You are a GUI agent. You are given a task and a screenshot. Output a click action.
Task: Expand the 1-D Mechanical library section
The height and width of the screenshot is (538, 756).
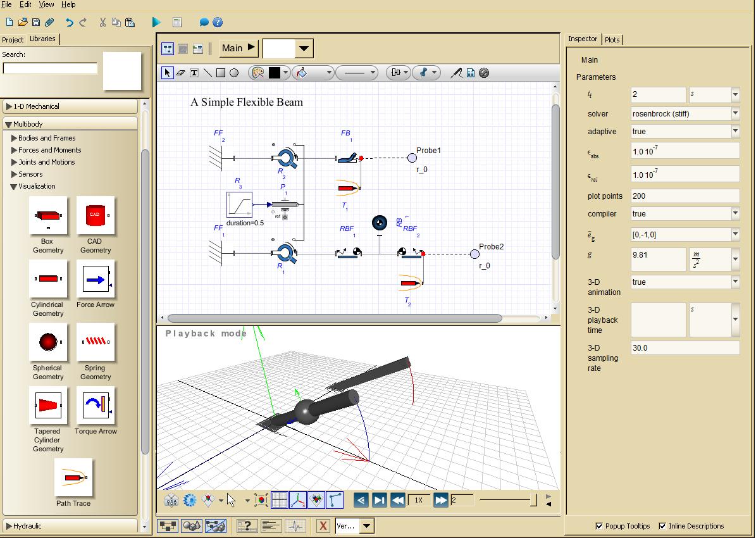click(x=9, y=106)
